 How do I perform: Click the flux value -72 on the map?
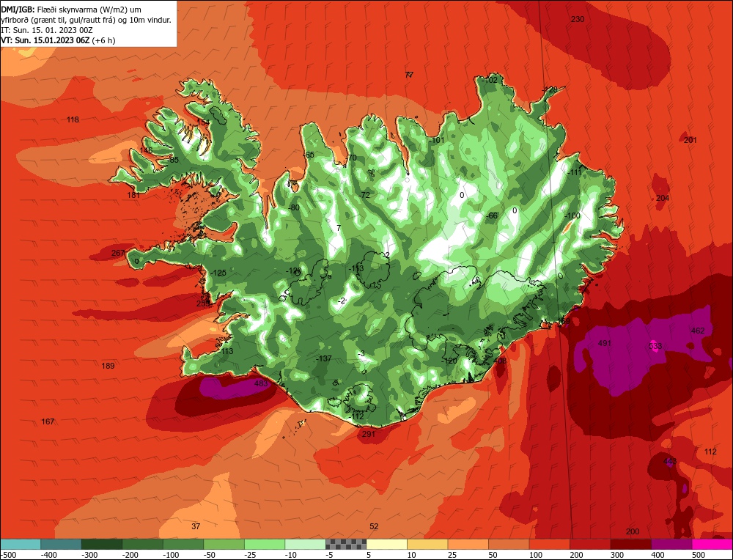pos(364,195)
